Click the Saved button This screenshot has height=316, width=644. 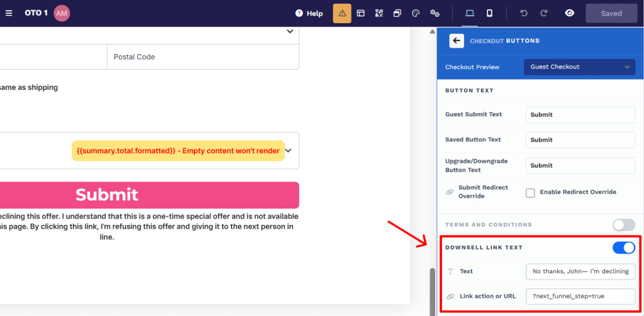click(611, 14)
